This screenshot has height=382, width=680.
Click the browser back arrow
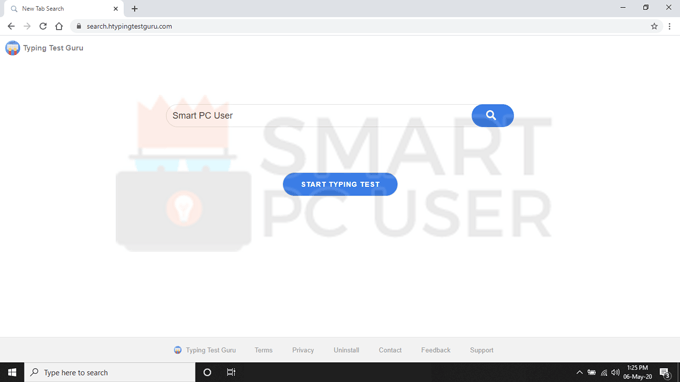(11, 26)
